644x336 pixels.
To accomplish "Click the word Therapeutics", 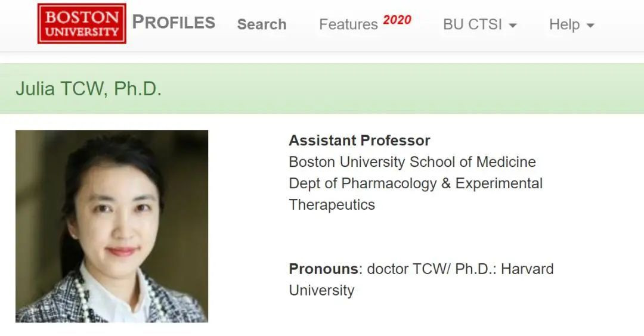I will pyautogui.click(x=332, y=205).
